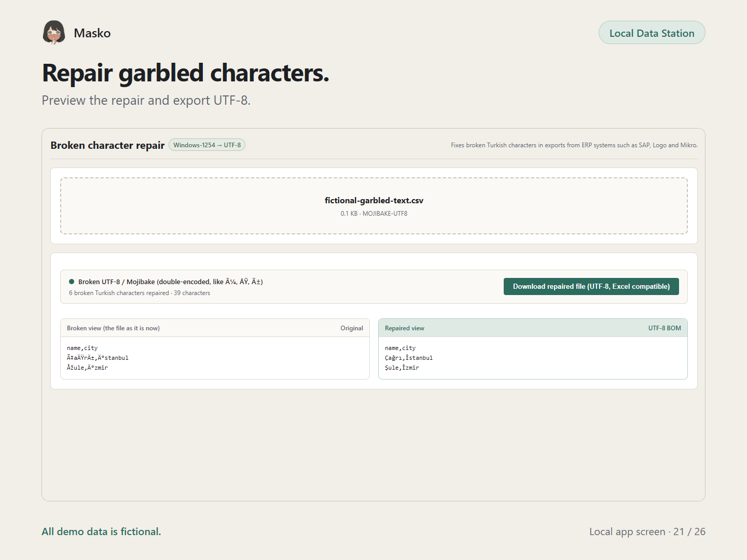747x560 pixels.
Task: Click the Original label
Action: (x=352, y=328)
